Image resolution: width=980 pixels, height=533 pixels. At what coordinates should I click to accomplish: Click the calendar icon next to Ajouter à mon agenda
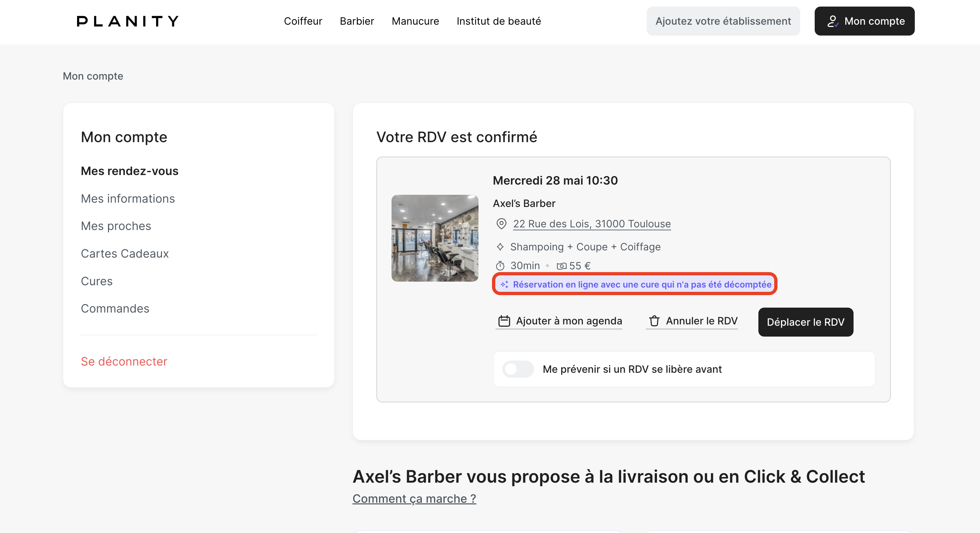click(504, 321)
